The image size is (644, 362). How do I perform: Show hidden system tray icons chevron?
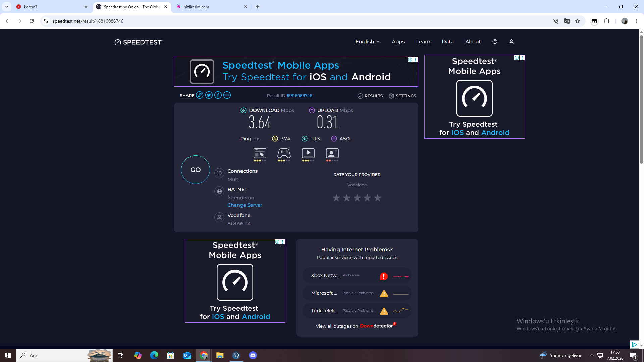click(592, 355)
